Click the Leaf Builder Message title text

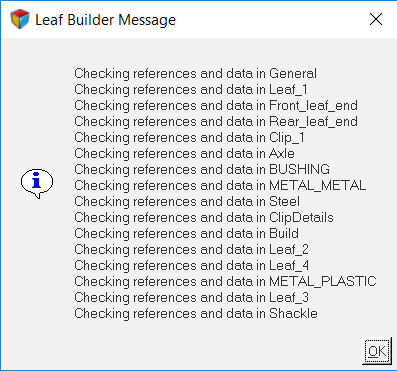click(105, 20)
